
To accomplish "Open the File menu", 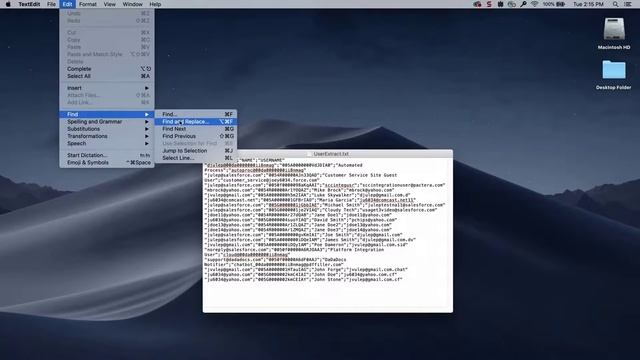I will [51, 4].
